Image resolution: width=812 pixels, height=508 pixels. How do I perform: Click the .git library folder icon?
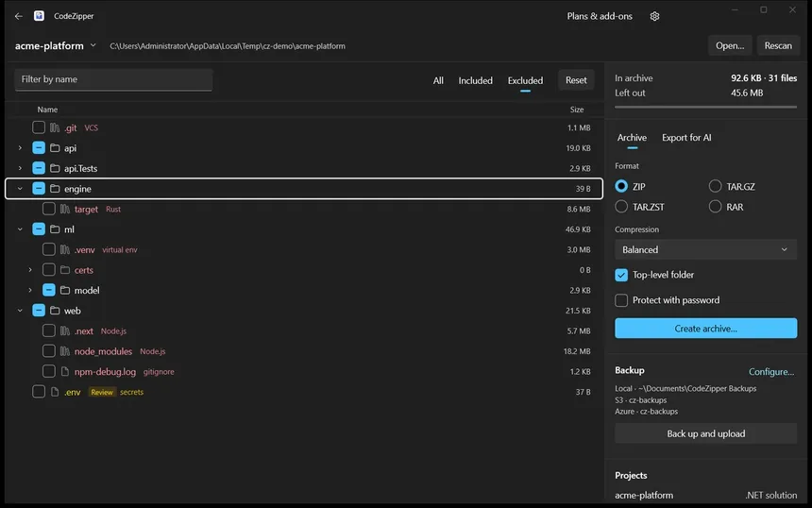click(55, 127)
